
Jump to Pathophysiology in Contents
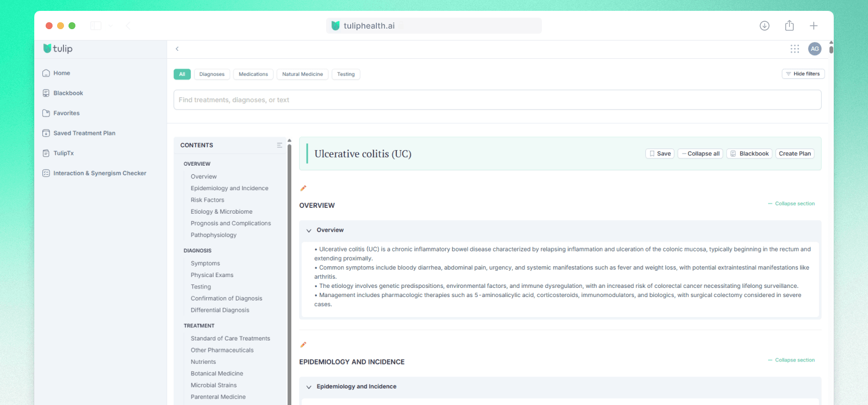[214, 235]
